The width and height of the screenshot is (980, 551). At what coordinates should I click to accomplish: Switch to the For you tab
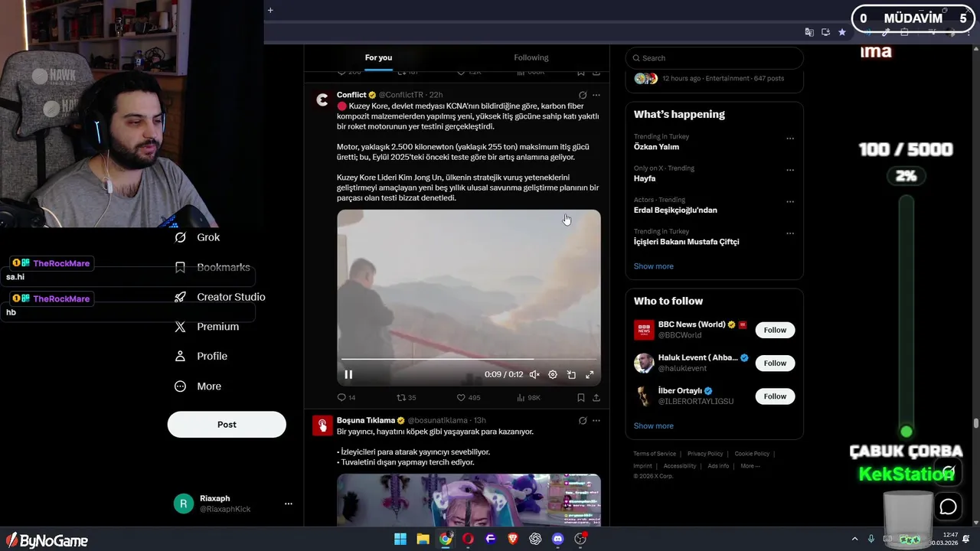tap(378, 57)
